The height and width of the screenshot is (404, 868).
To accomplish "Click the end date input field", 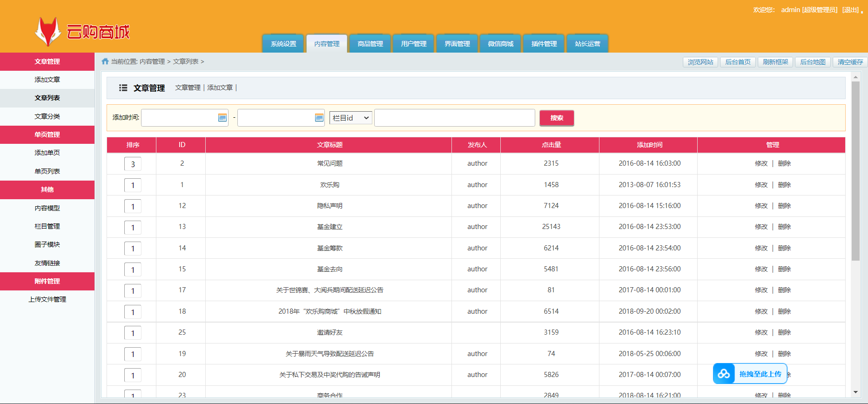I will point(281,118).
